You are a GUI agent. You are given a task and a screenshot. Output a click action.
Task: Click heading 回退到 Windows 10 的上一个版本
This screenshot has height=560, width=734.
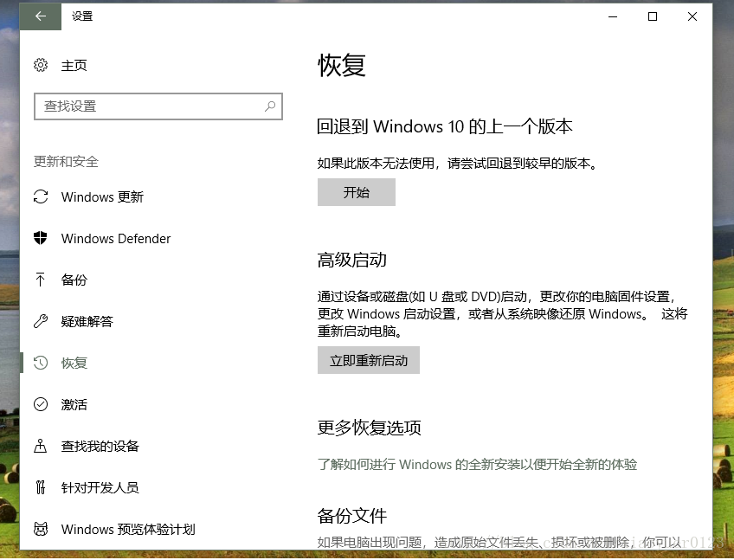coord(445,126)
